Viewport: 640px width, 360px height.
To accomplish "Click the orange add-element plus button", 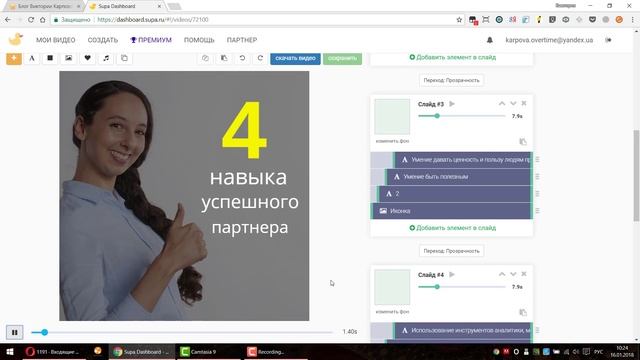I will pyautogui.click(x=14, y=58).
